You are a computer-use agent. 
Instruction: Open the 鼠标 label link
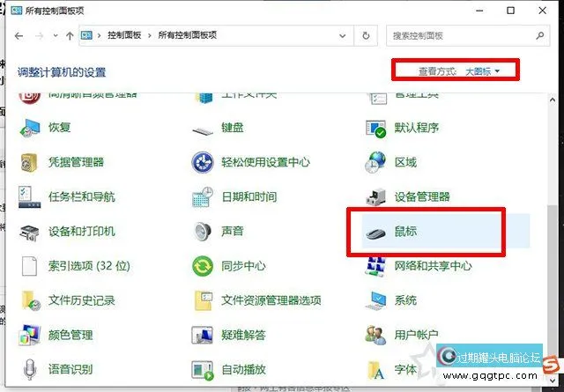405,232
